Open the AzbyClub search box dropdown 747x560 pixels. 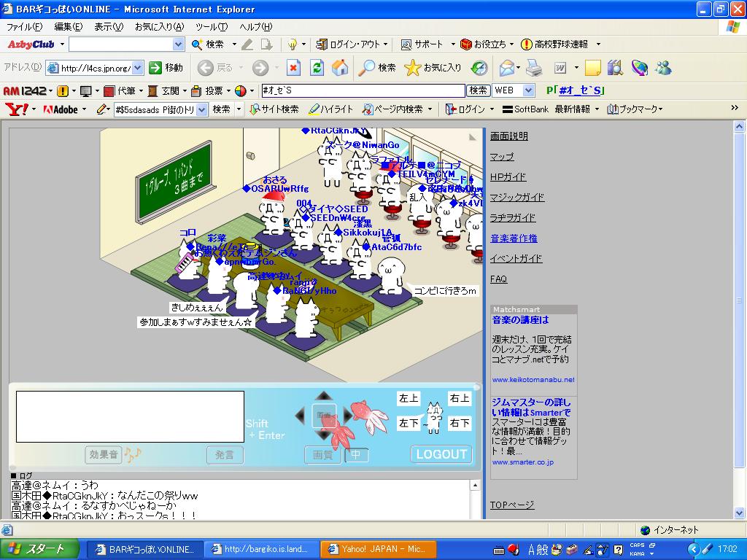point(178,44)
